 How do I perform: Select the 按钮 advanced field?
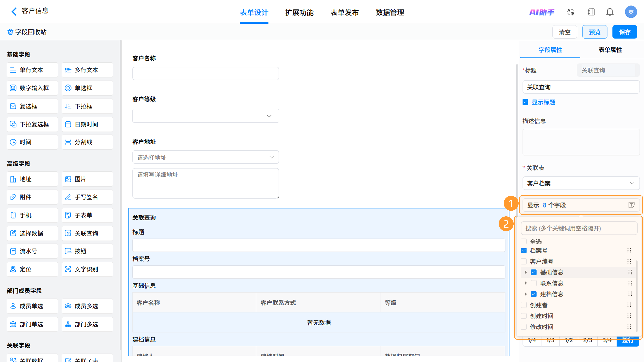[x=87, y=251]
